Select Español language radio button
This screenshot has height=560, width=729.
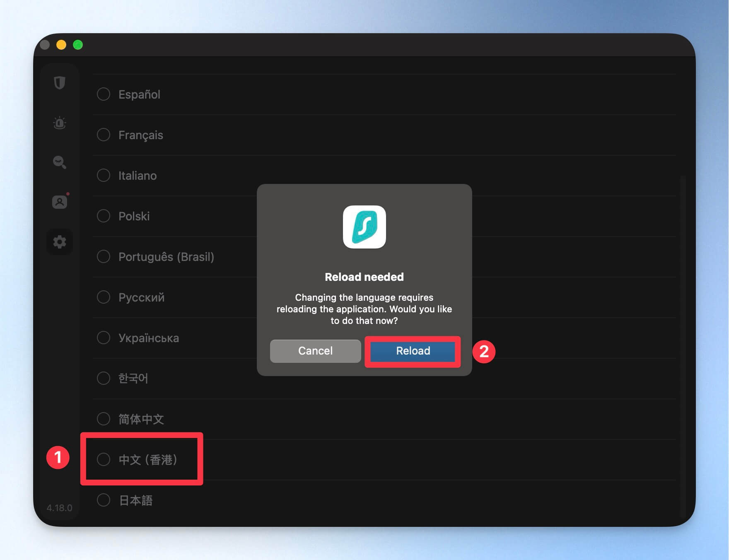point(104,94)
